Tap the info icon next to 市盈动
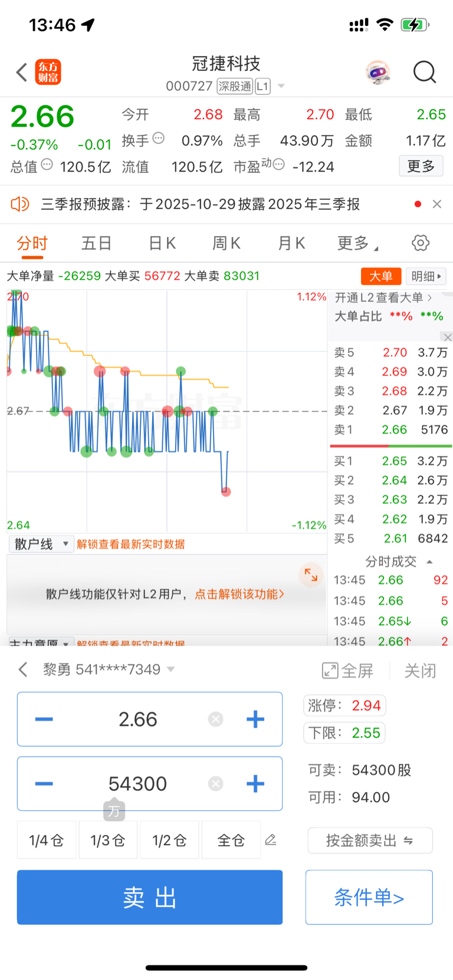Viewport: 453px width, 980px height. (279, 164)
